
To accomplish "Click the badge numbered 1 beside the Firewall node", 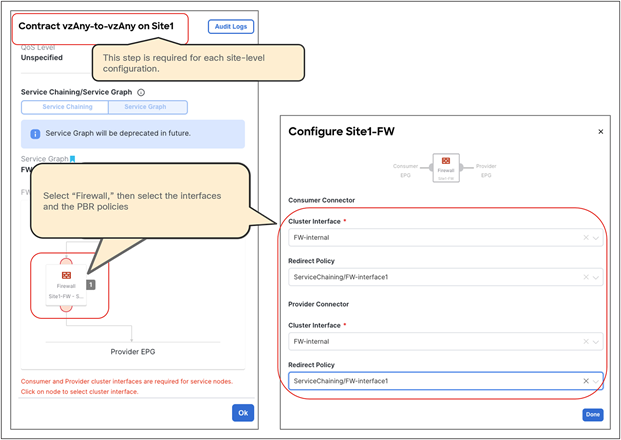I will [91, 284].
